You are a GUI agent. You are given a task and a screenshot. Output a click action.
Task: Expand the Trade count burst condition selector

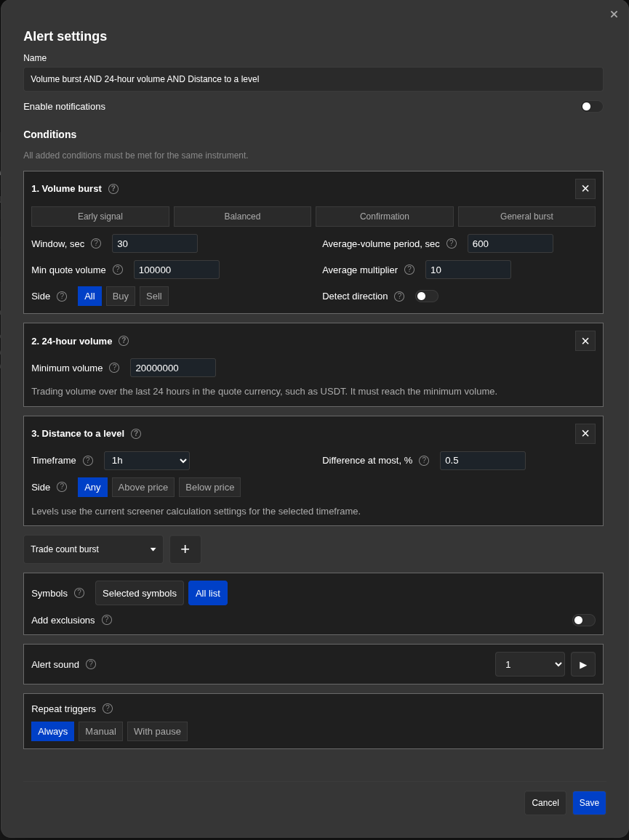tap(93, 549)
